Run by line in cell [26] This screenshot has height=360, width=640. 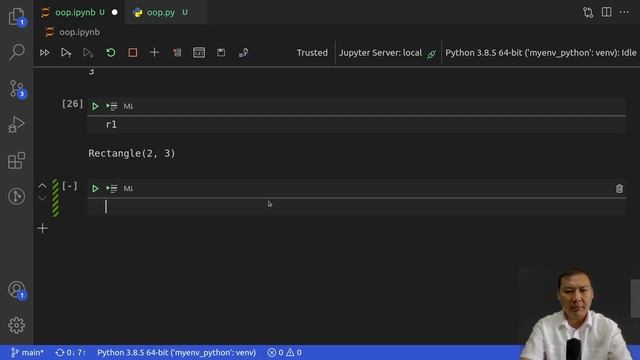coord(112,106)
